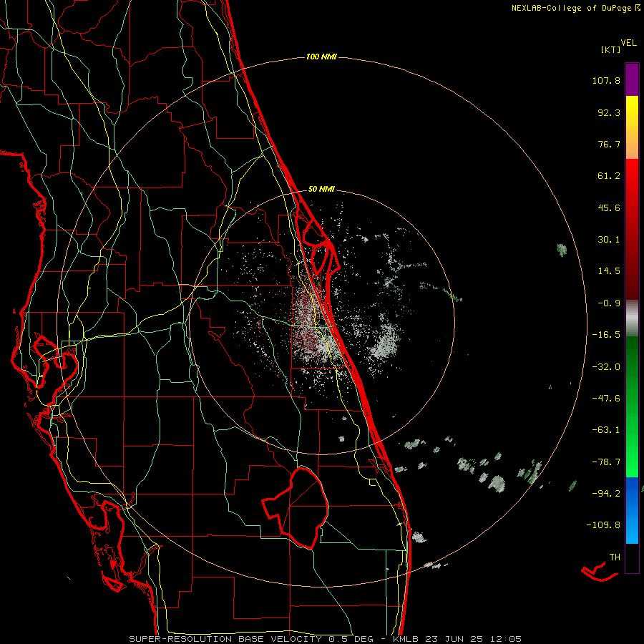The width and height of the screenshot is (644, 644).
Task: Click the 45.6 velocity scale value
Action: click(609, 208)
